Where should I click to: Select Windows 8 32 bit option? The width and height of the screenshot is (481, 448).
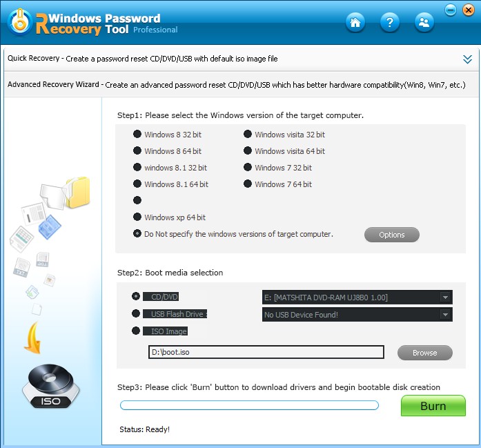click(x=137, y=134)
